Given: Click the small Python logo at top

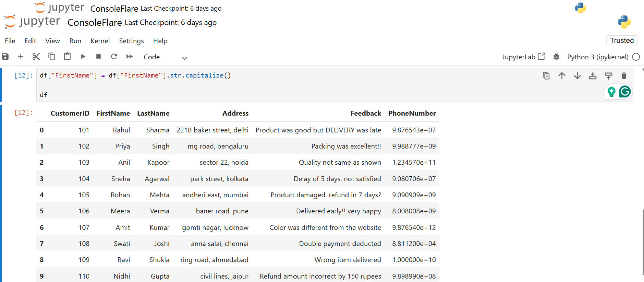Looking at the screenshot, I should pos(580,8).
